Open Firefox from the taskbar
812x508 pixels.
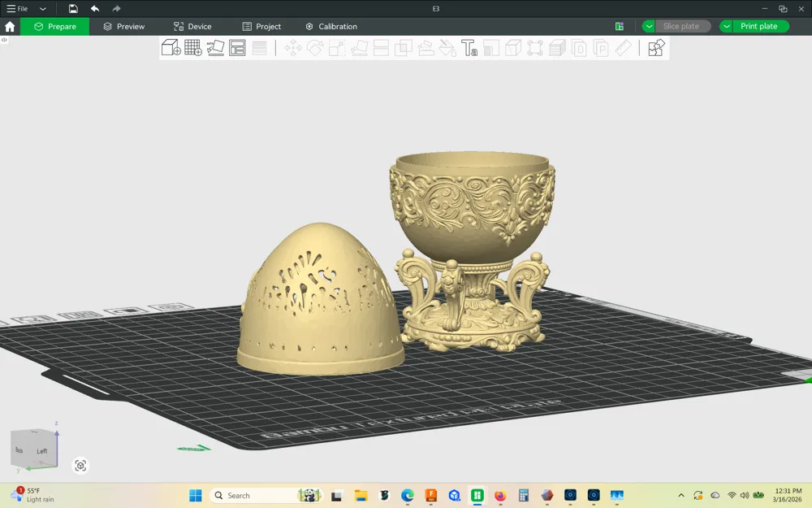coord(500,496)
